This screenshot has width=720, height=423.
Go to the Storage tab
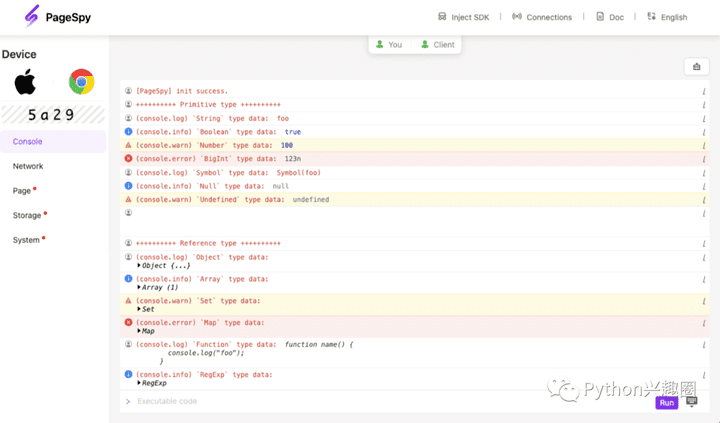point(27,215)
